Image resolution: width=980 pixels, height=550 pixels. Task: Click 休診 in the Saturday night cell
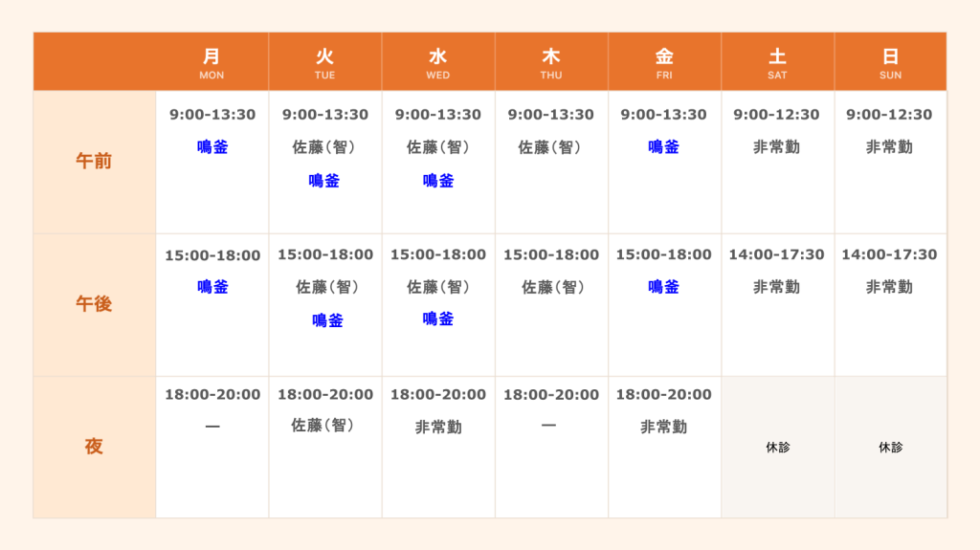778,447
